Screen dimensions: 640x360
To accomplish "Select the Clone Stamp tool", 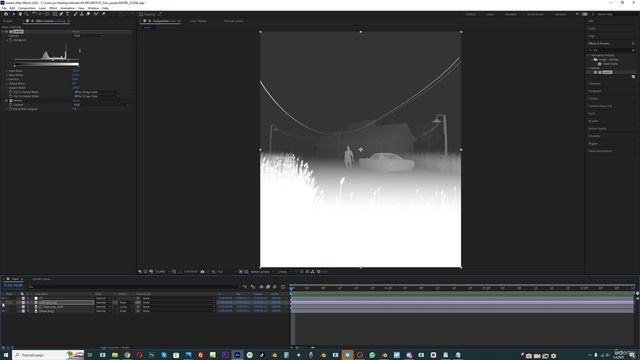I will pyautogui.click(x=82, y=14).
